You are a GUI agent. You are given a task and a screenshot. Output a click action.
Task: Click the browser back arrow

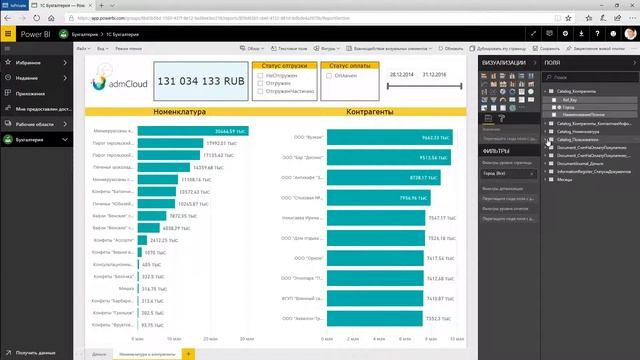(x=7, y=18)
